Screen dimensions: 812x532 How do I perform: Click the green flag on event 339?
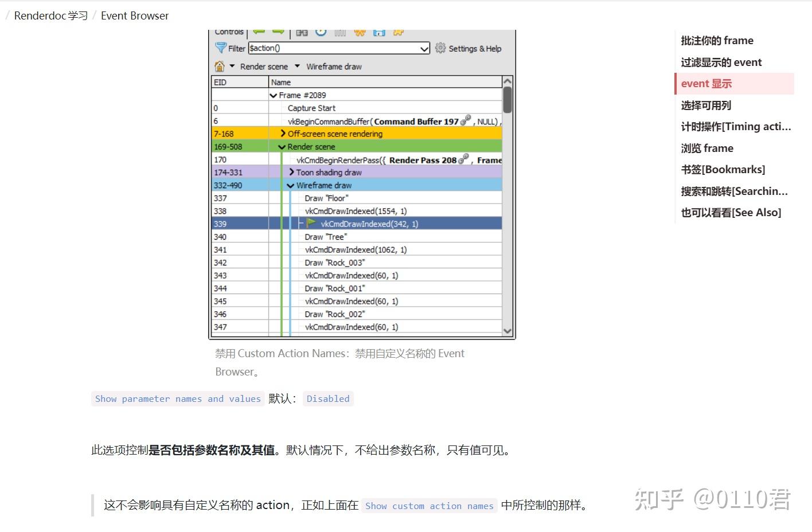click(310, 224)
